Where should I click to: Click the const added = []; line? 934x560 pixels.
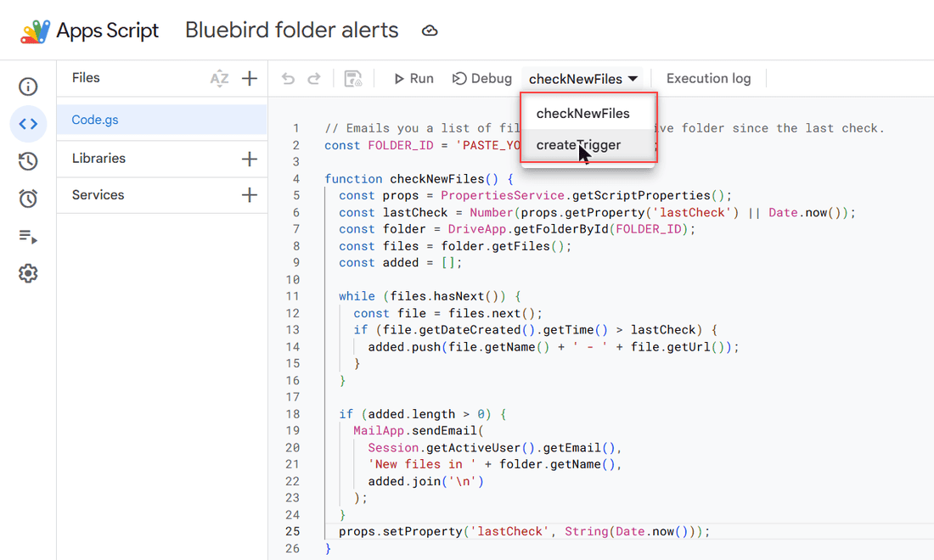[400, 262]
